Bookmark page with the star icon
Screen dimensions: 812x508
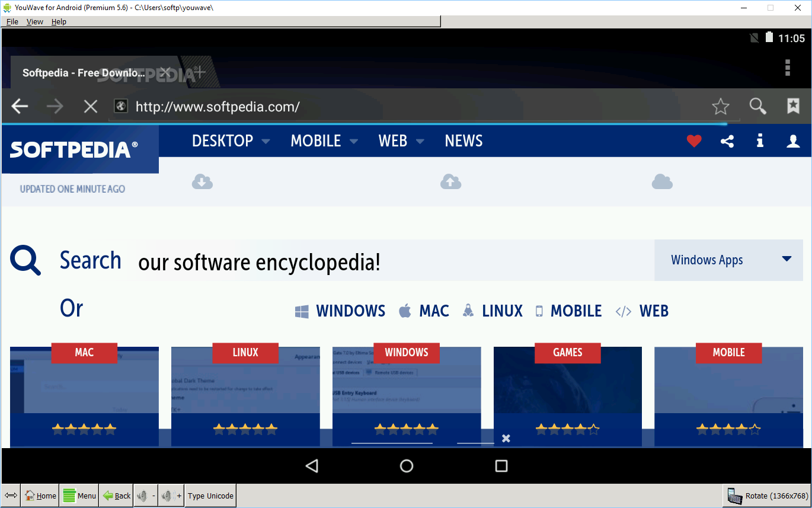[721, 107]
